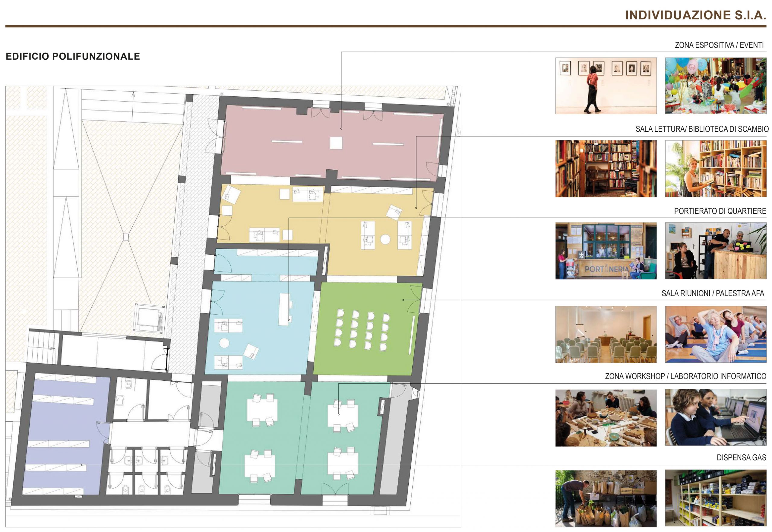
Task: Open the art gallery visitor photo
Action: (606, 86)
